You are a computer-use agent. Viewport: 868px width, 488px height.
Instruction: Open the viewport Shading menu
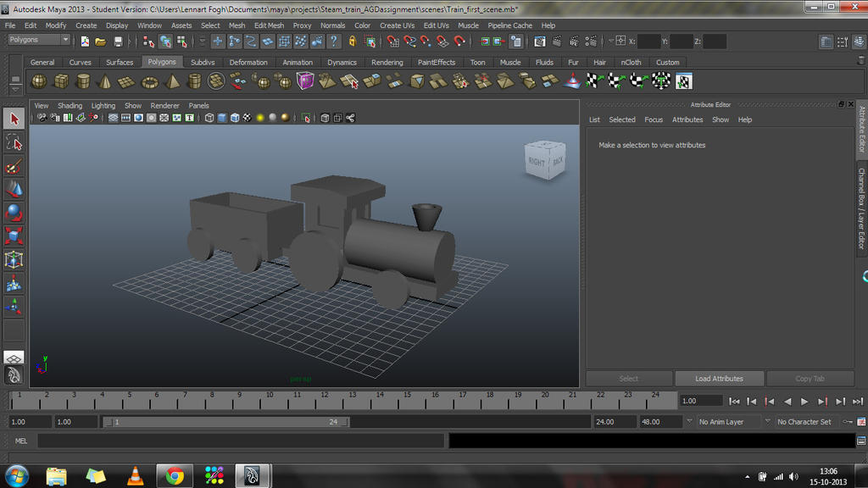click(x=70, y=106)
